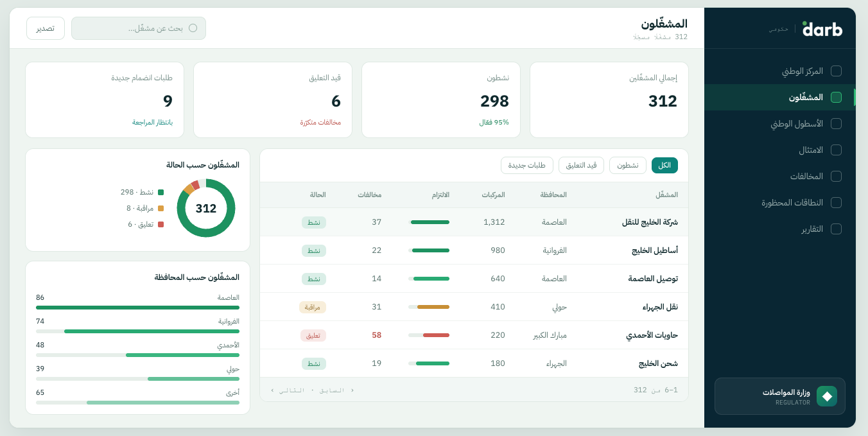Open operator أساطيل الخليج
The image size is (868, 436).
click(x=474, y=250)
